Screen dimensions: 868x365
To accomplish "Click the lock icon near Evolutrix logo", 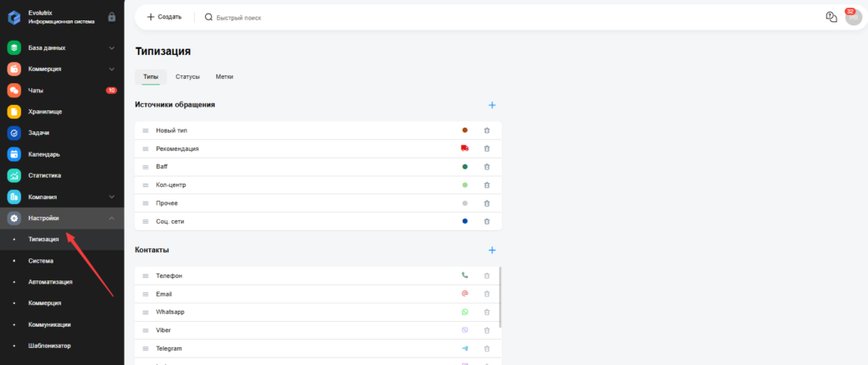I will tap(112, 17).
